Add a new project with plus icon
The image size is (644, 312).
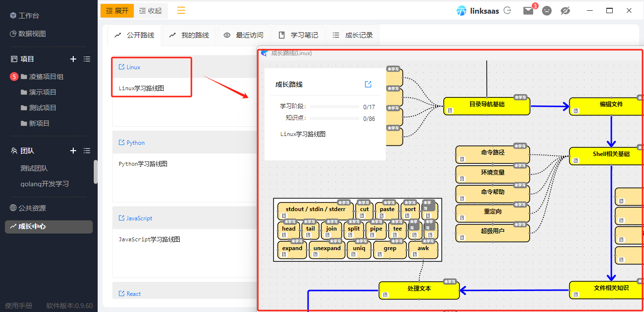pyautogui.click(x=73, y=59)
